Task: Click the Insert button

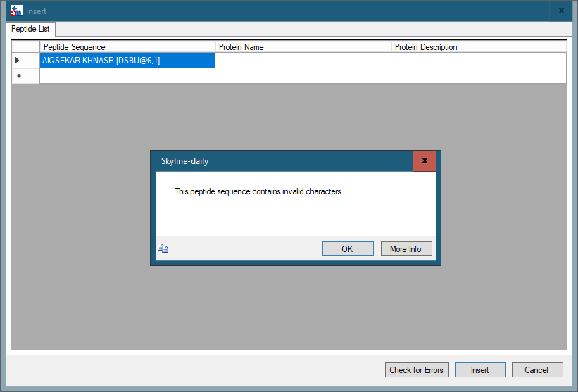Action: 479,370
